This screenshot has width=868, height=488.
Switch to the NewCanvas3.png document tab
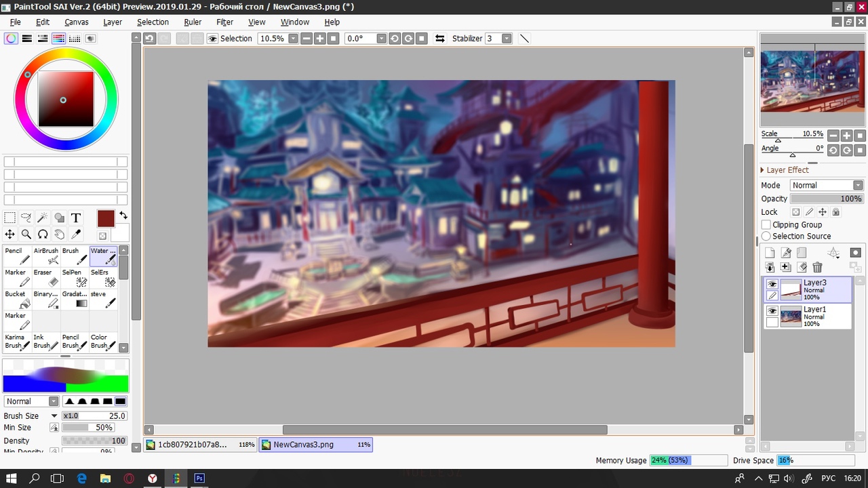pos(316,445)
